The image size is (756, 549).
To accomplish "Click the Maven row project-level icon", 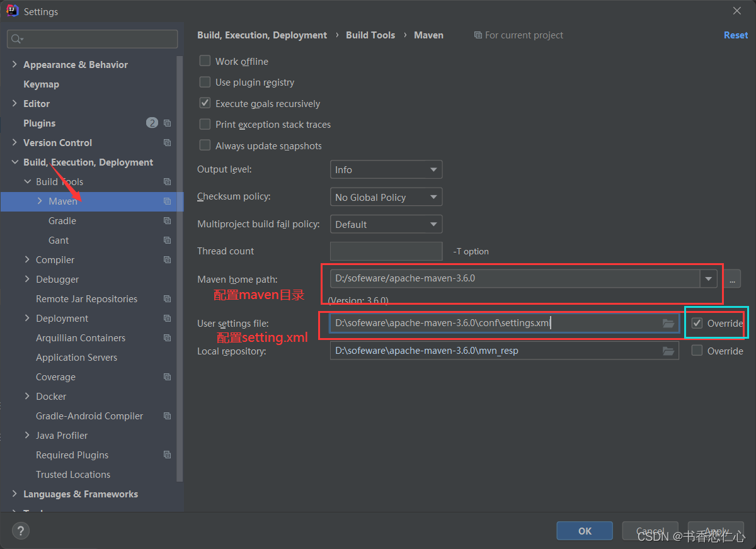I will (x=167, y=201).
